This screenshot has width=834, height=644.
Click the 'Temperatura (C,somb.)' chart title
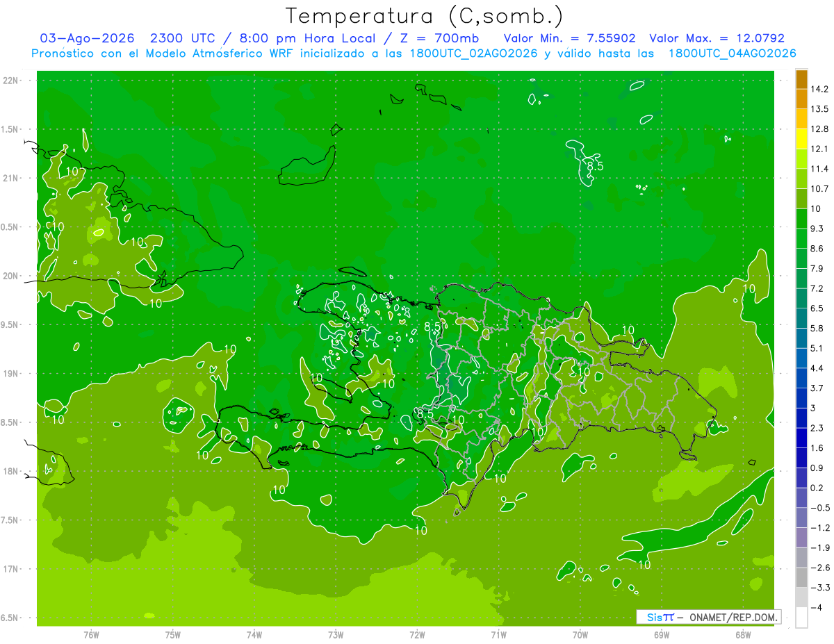coord(425,16)
